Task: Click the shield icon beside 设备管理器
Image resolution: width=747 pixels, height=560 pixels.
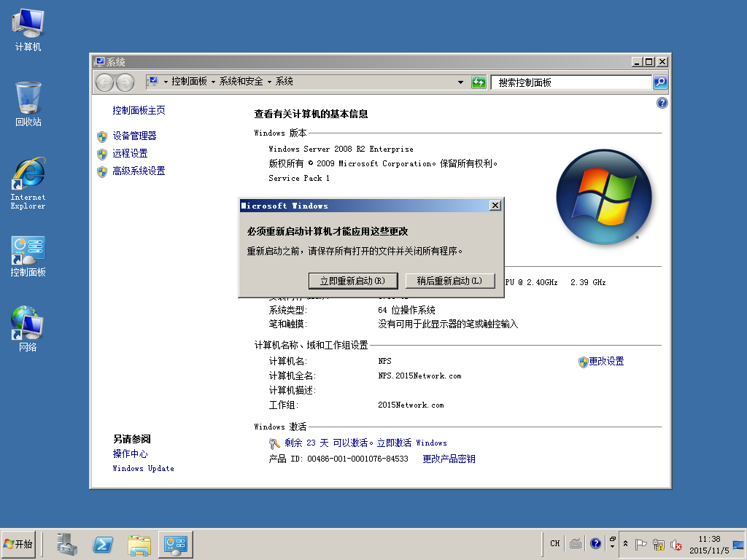Action: (x=102, y=137)
